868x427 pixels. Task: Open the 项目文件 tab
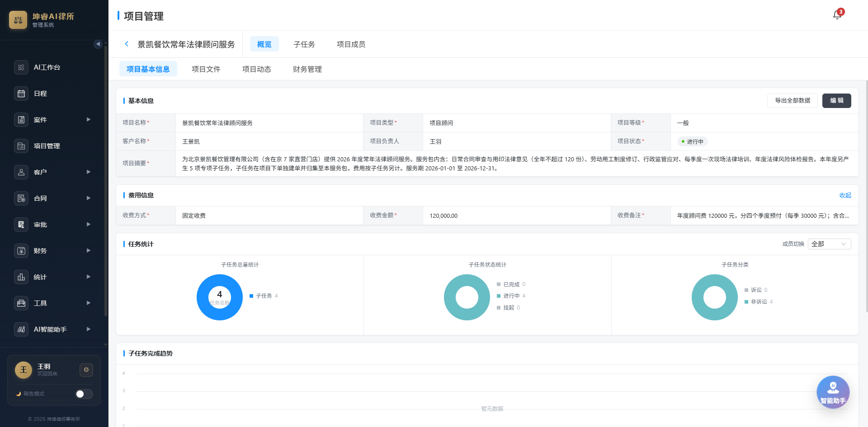click(x=206, y=69)
